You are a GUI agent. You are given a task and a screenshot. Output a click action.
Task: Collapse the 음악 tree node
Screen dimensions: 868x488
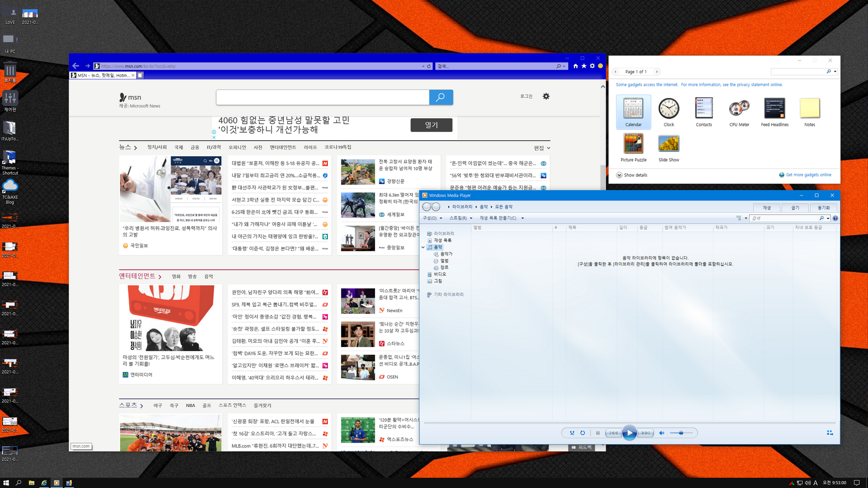(423, 247)
